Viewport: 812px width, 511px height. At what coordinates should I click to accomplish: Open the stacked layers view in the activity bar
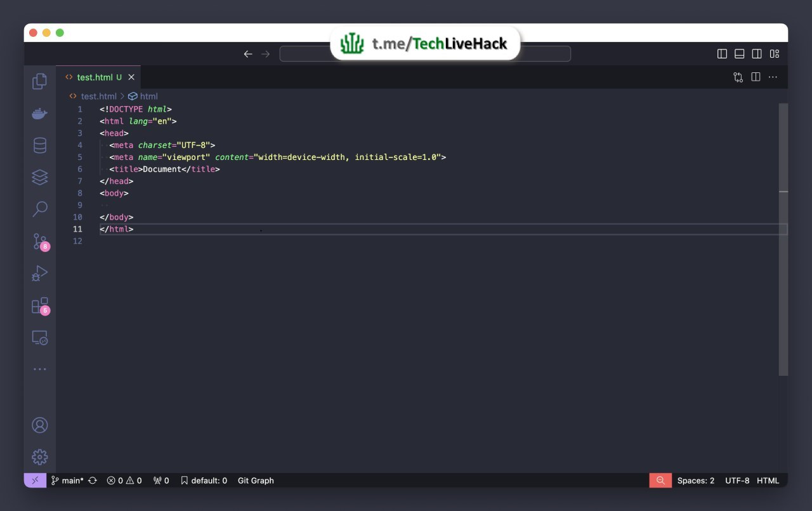pos(39,177)
